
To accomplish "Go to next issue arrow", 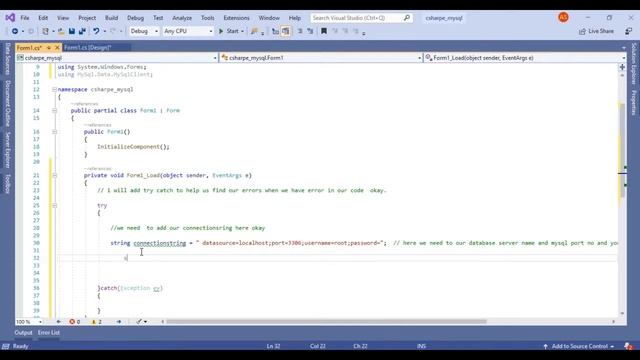I will pos(119,322).
